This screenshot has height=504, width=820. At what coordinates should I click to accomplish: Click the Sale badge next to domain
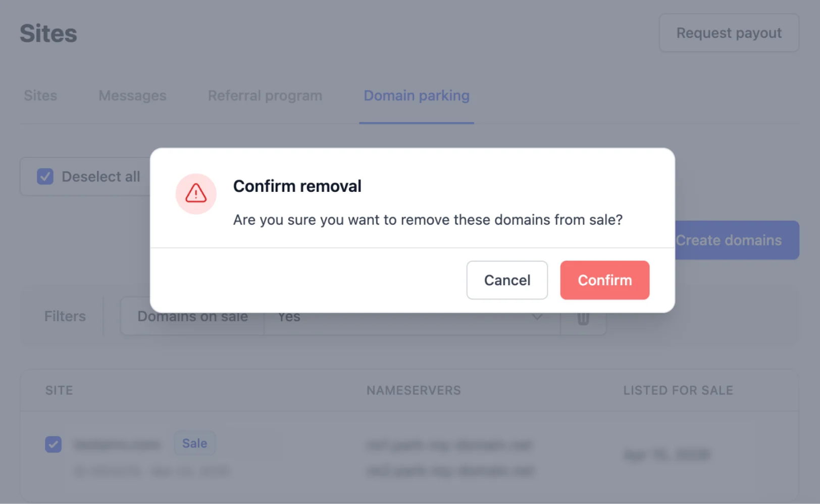[x=194, y=443]
